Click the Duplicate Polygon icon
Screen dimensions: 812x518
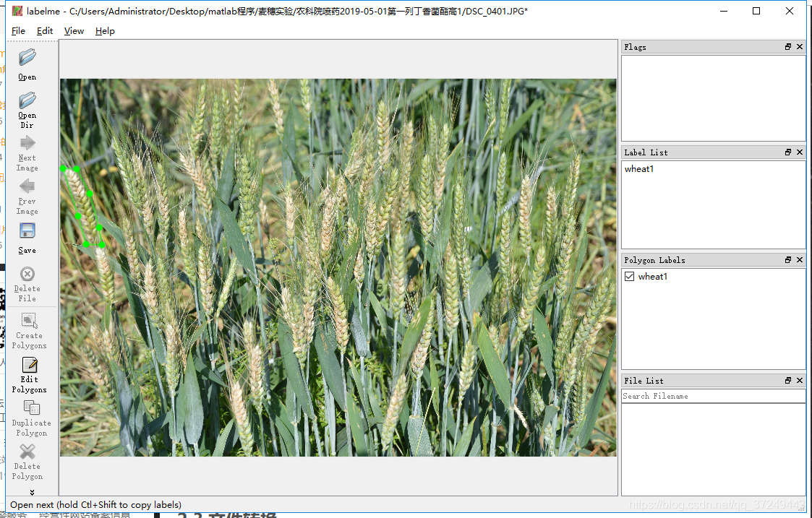pos(32,408)
